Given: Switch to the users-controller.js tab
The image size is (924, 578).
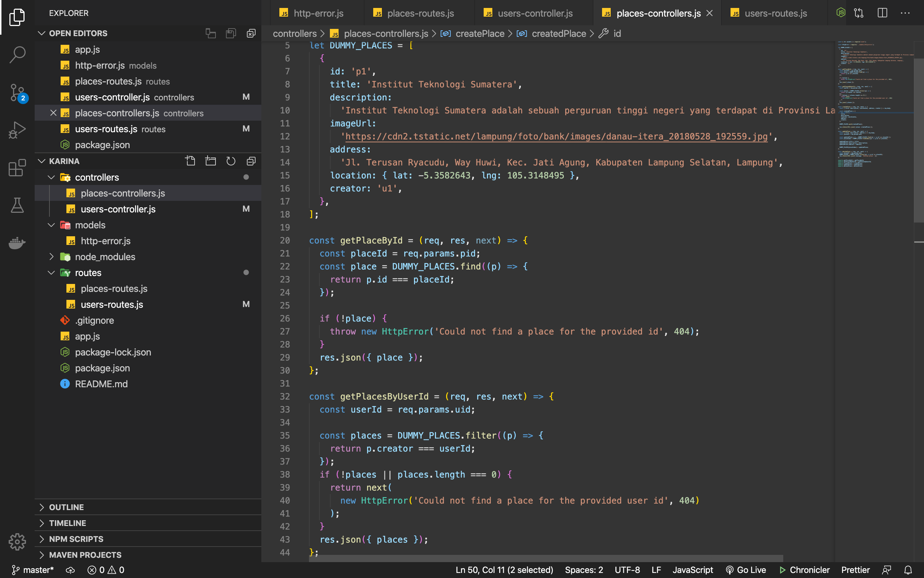Looking at the screenshot, I should click(534, 13).
